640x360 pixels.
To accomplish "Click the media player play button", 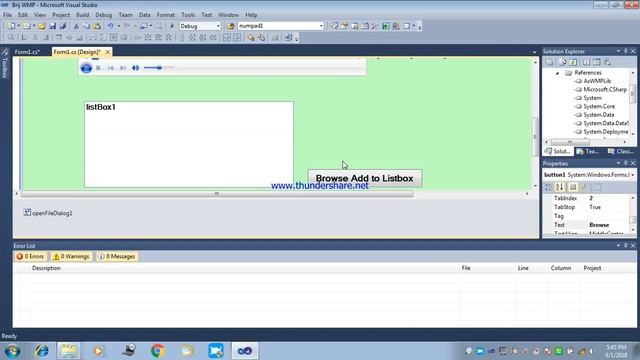I will coord(86,68).
